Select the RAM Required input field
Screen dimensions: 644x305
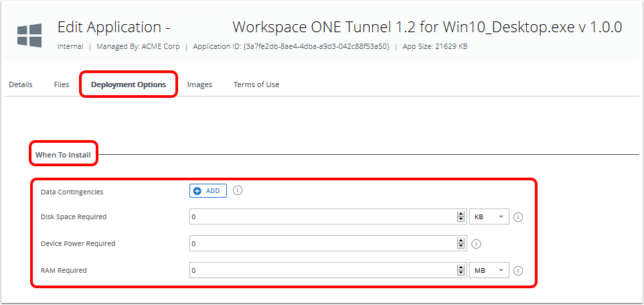(x=321, y=271)
